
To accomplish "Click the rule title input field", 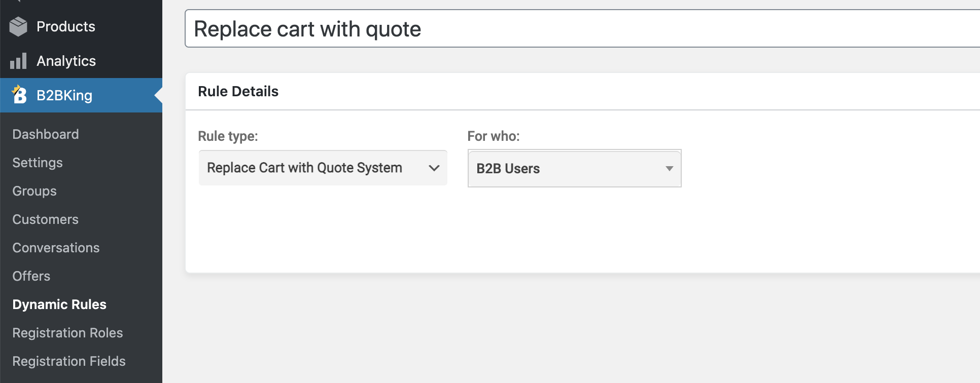I will coord(582,29).
